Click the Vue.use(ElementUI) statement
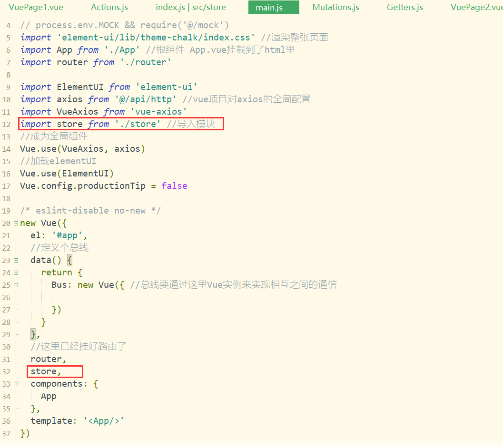Viewport: 503px width, 448px height. 67,174
